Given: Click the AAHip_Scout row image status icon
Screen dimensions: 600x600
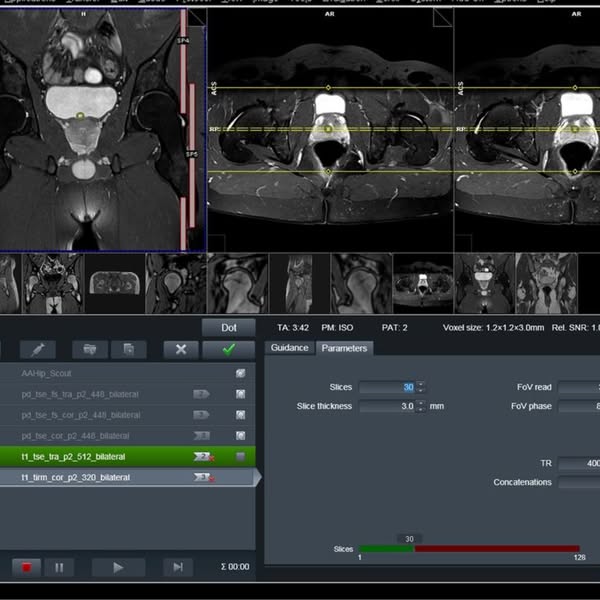Looking at the screenshot, I should point(240,373).
